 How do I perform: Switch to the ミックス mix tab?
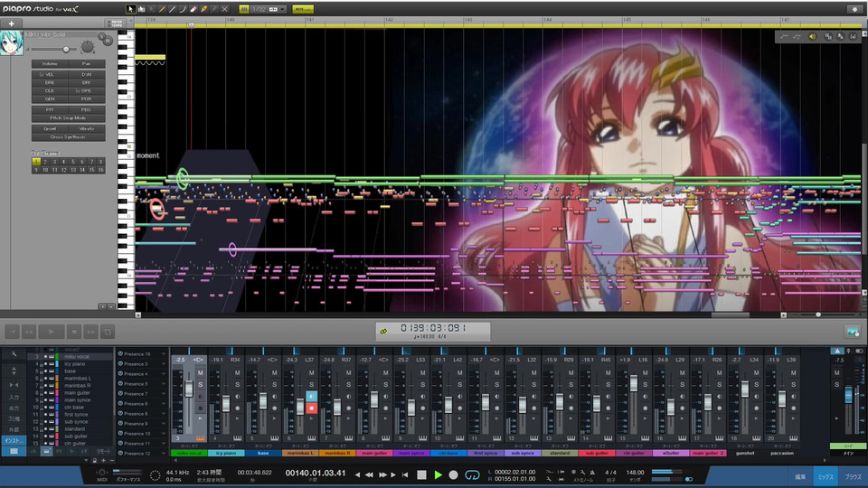pyautogui.click(x=826, y=477)
